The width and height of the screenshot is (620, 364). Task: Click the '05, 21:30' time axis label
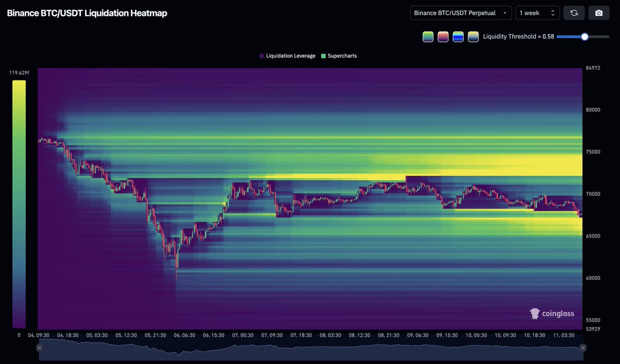pos(156,335)
